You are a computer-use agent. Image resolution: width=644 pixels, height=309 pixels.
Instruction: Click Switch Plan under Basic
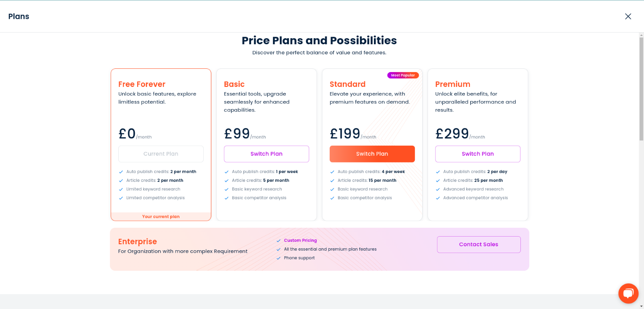[x=266, y=154]
